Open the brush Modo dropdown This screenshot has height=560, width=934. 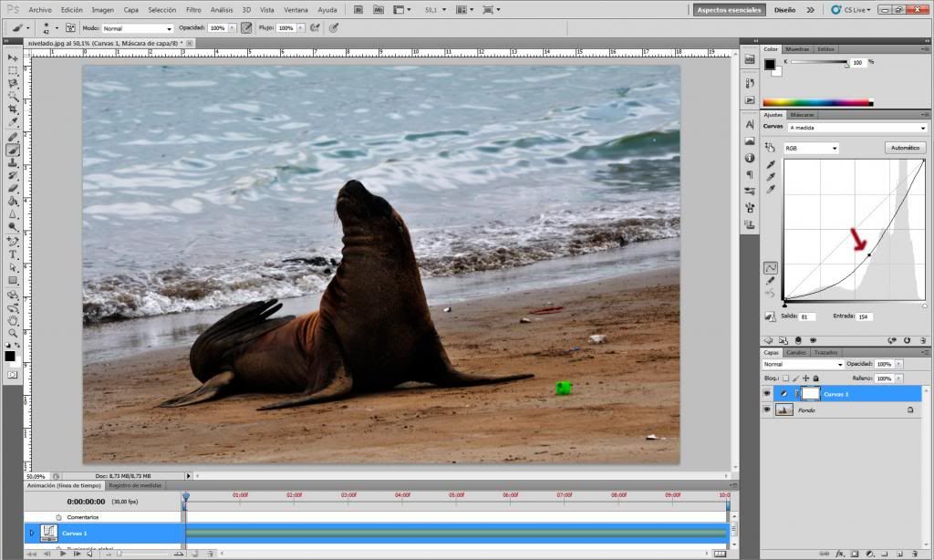138,28
